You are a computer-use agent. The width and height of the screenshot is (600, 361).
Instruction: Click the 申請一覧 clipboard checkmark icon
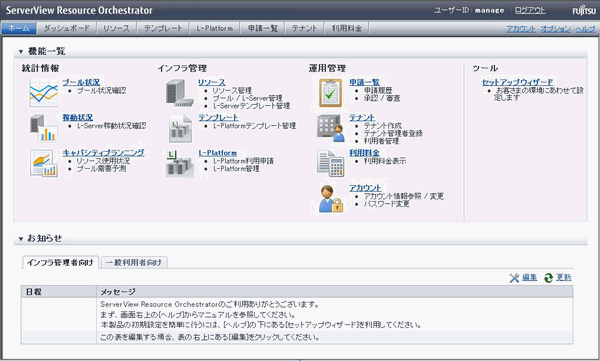point(331,93)
